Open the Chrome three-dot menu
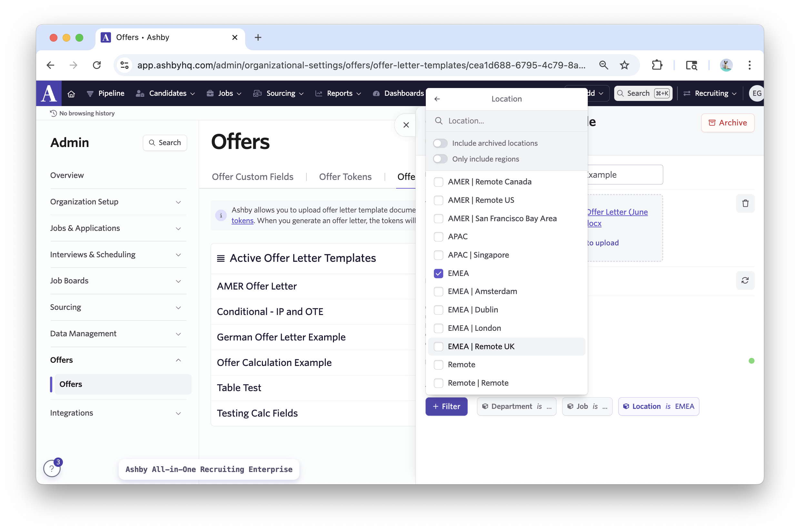Image resolution: width=800 pixels, height=532 pixels. (749, 65)
